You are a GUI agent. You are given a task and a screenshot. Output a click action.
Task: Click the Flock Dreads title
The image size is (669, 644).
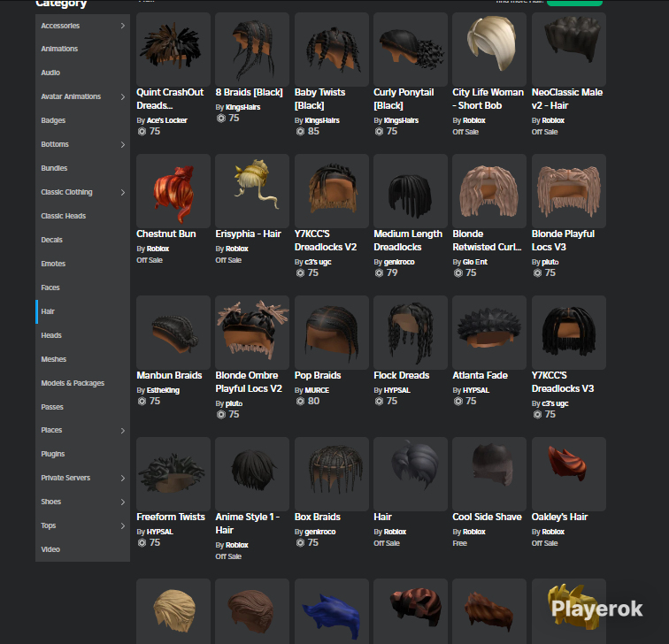click(402, 375)
